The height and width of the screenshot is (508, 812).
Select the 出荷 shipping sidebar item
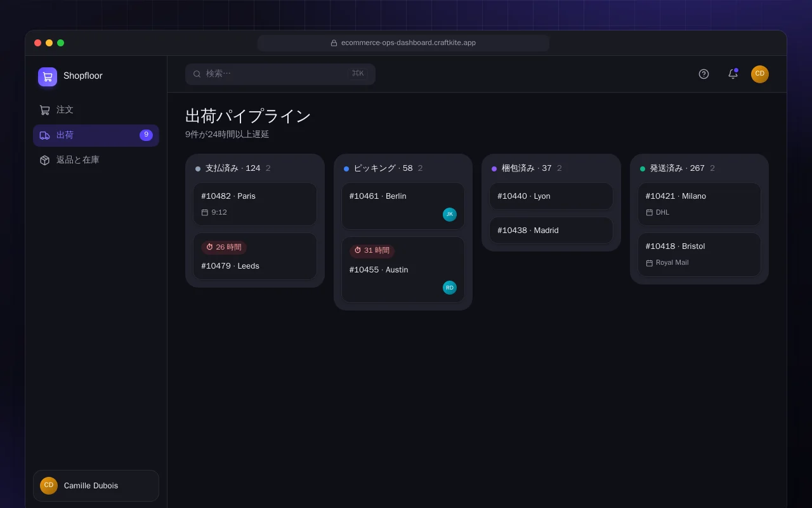click(x=96, y=135)
